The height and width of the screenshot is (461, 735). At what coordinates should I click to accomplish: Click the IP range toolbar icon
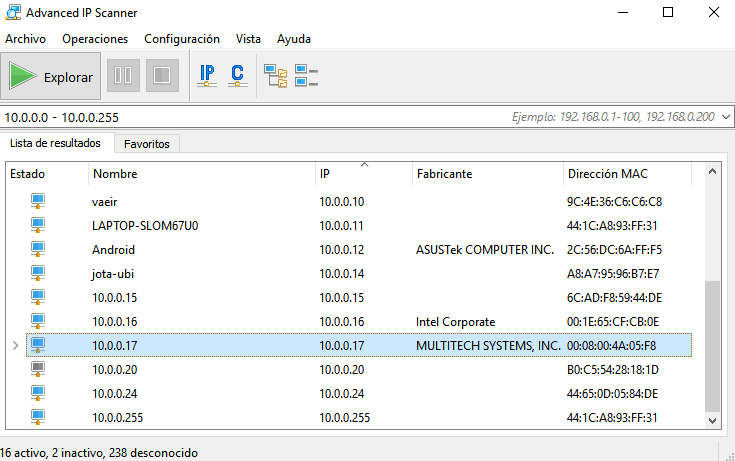tap(207, 76)
